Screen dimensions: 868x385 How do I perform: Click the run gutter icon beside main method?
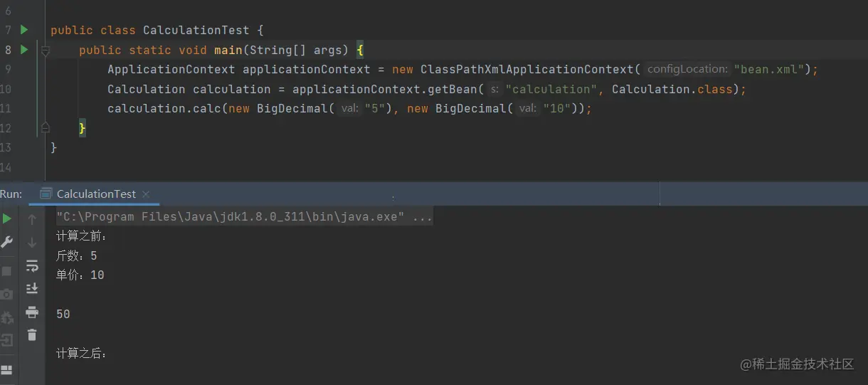[23, 50]
